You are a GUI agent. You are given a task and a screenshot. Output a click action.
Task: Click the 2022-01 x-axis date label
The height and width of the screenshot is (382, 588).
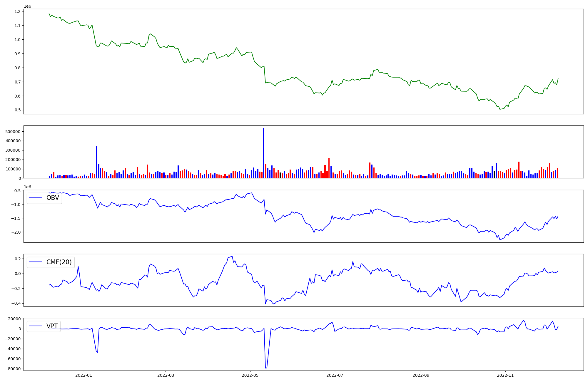pyautogui.click(x=84, y=375)
